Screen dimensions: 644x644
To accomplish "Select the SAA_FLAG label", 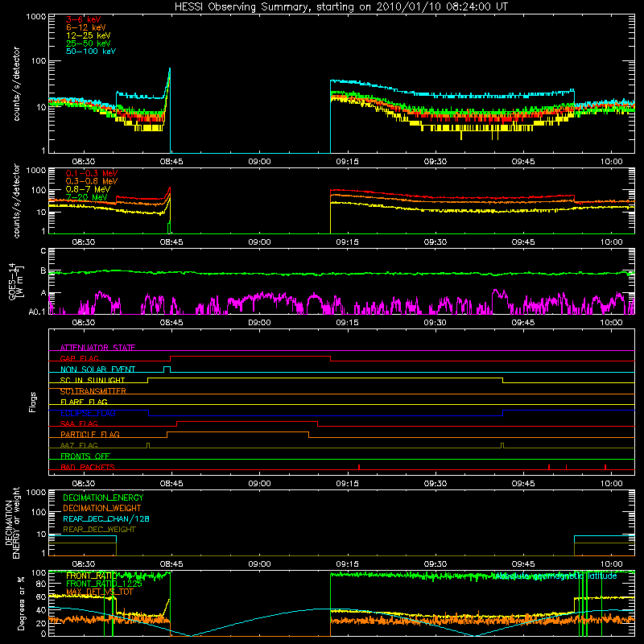I will 79,423.
